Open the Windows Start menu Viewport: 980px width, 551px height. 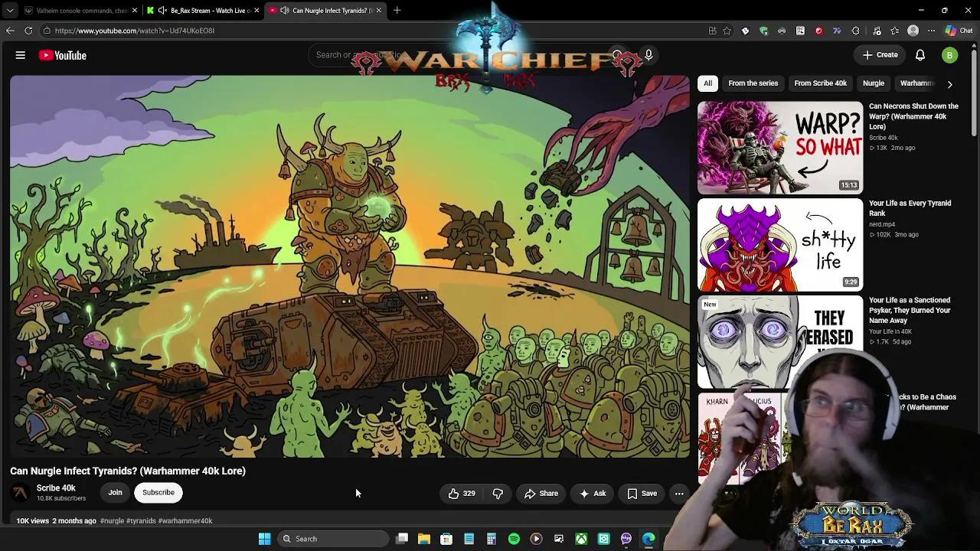264,539
